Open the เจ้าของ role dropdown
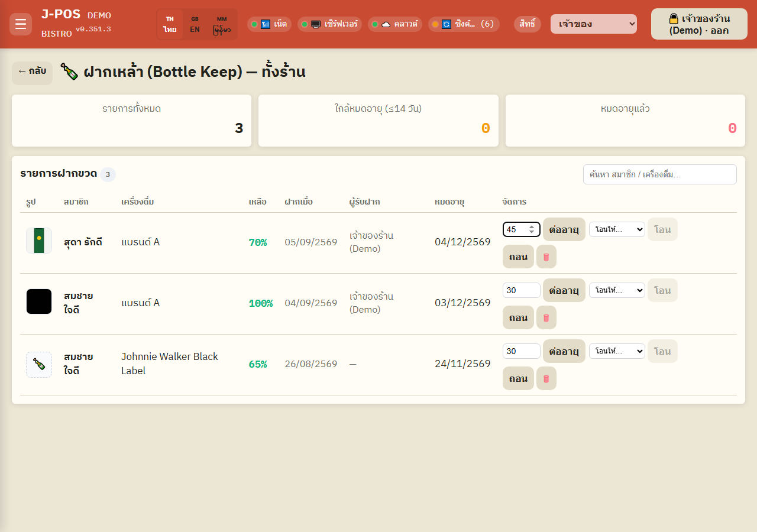This screenshot has height=532, width=757. (x=594, y=24)
